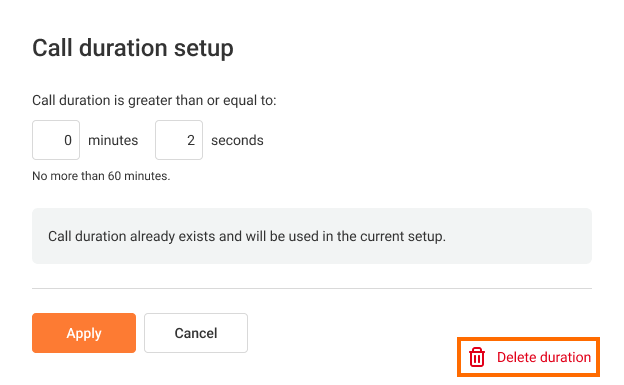The image size is (624, 385).
Task: Click the horizontal divider above the buttons
Action: click(x=312, y=288)
